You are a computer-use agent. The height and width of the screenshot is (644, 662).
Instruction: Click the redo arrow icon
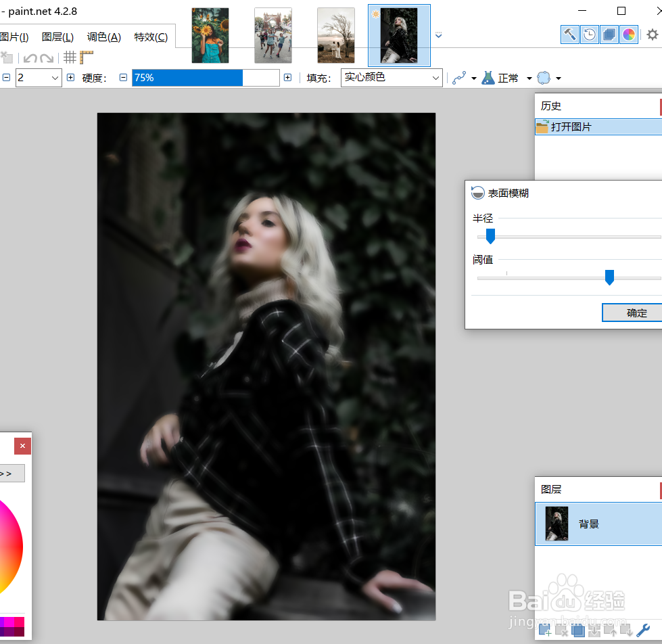(47, 58)
